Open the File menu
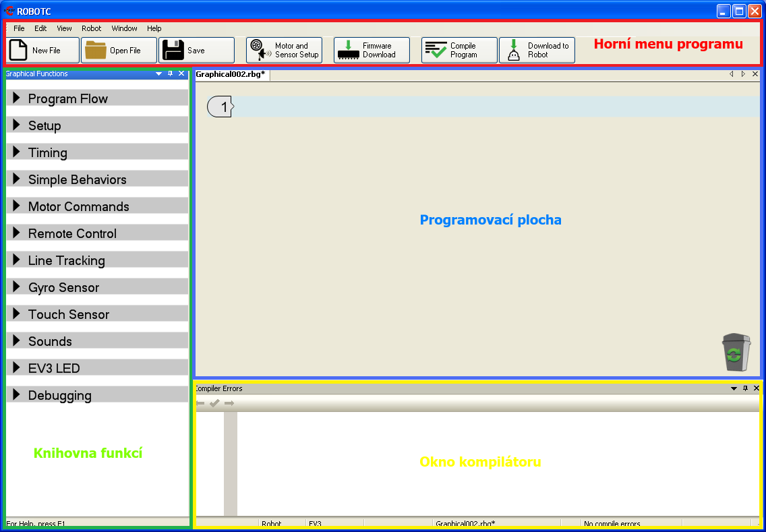The width and height of the screenshot is (766, 532). point(19,28)
